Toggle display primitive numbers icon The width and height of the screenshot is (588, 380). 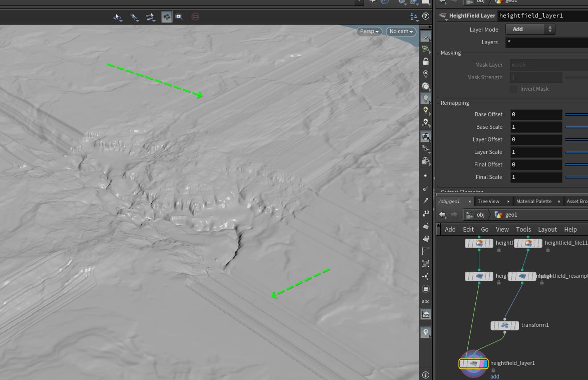click(426, 239)
